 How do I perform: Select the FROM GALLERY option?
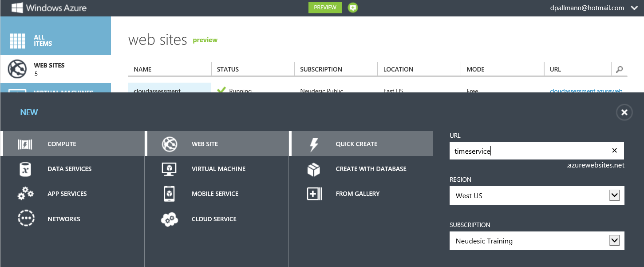361,194
